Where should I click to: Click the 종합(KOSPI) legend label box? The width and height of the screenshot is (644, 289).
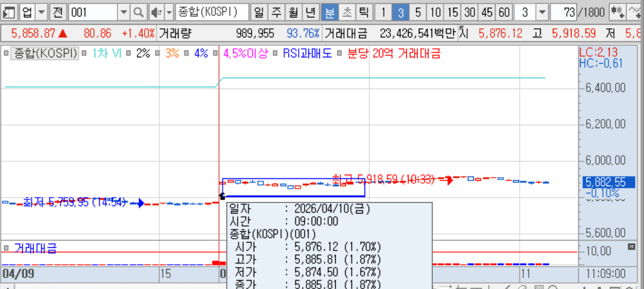tap(45, 53)
